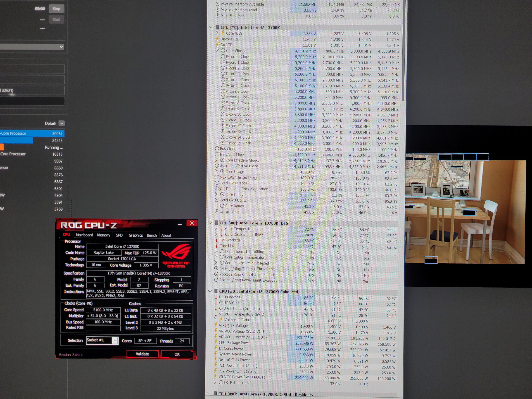This screenshot has width=532, height=399.
Task: Click the Core Max thermometer icon
Action: pyautogui.click(x=216, y=246)
